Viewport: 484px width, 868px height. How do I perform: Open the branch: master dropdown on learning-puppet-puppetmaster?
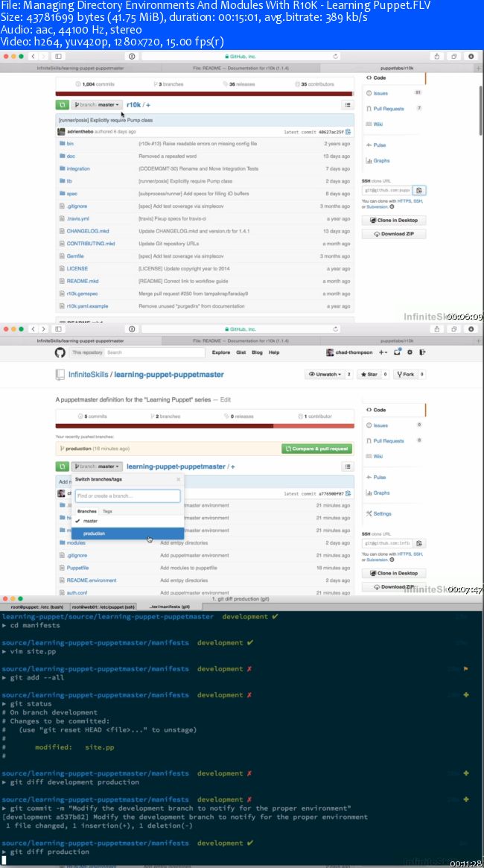pos(97,466)
